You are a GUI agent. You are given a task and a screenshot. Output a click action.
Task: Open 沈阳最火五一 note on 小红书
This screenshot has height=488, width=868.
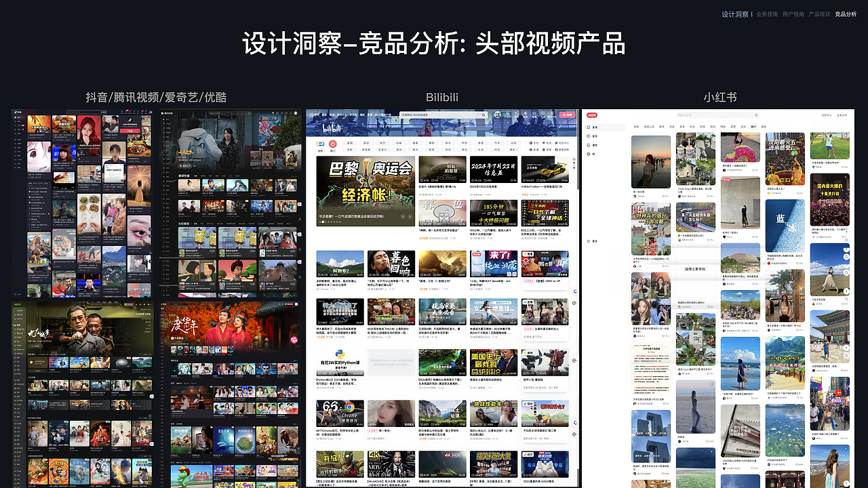tap(785, 159)
